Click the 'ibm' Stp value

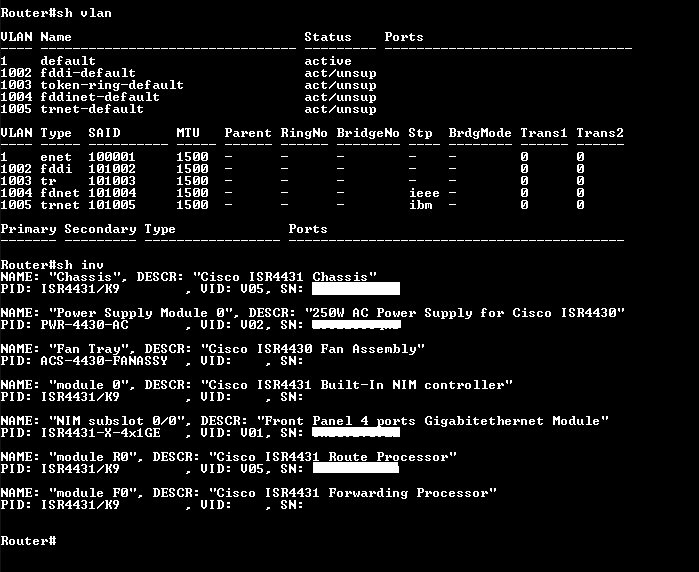tap(420, 206)
